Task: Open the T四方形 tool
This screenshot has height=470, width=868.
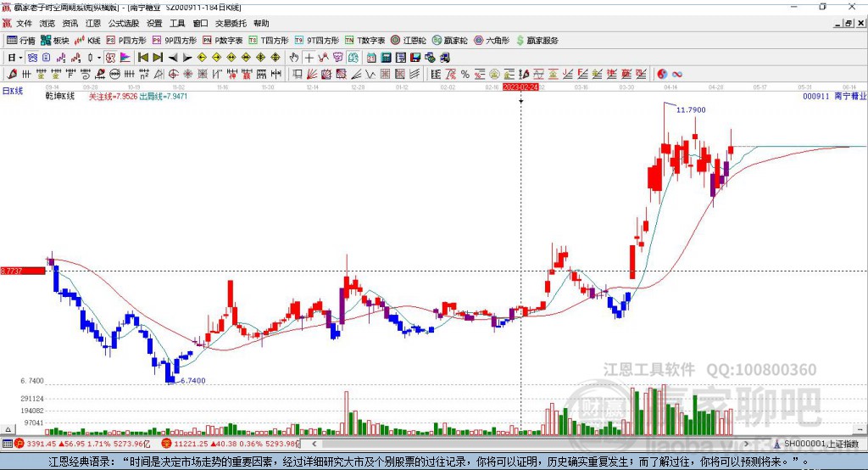Action: coord(269,41)
